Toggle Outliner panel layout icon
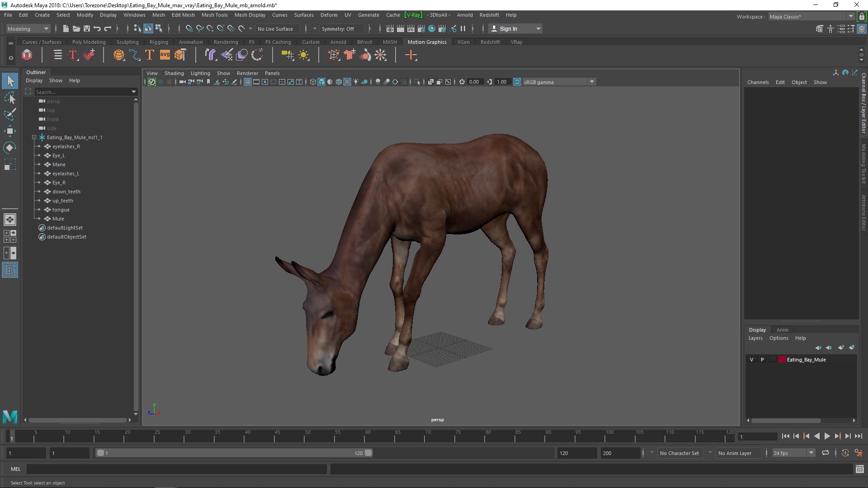 [10, 270]
